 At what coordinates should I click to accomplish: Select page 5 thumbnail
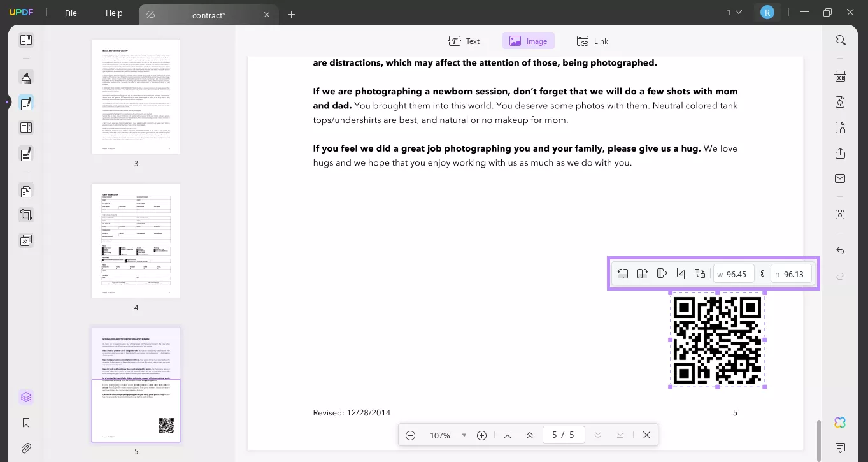pos(136,385)
